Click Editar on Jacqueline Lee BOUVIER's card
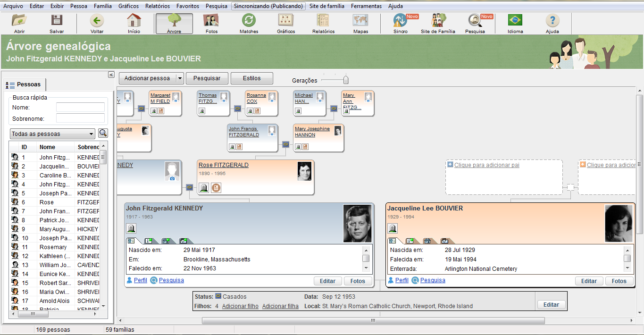 click(589, 281)
